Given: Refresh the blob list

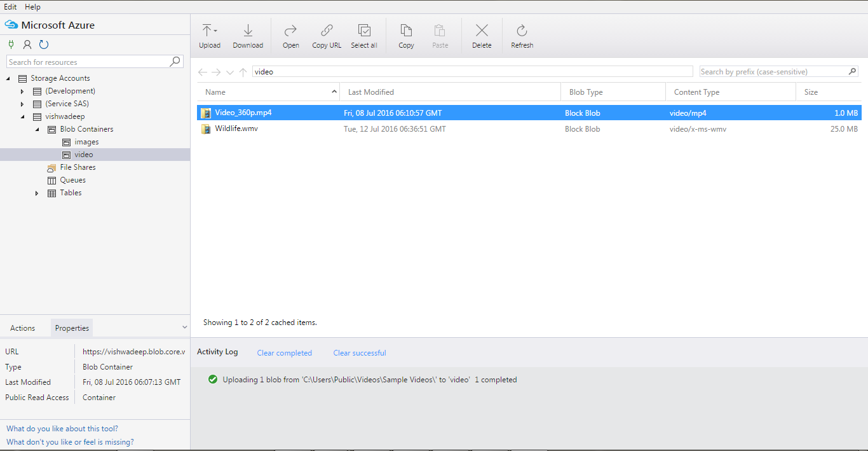Looking at the screenshot, I should pyautogui.click(x=522, y=36).
